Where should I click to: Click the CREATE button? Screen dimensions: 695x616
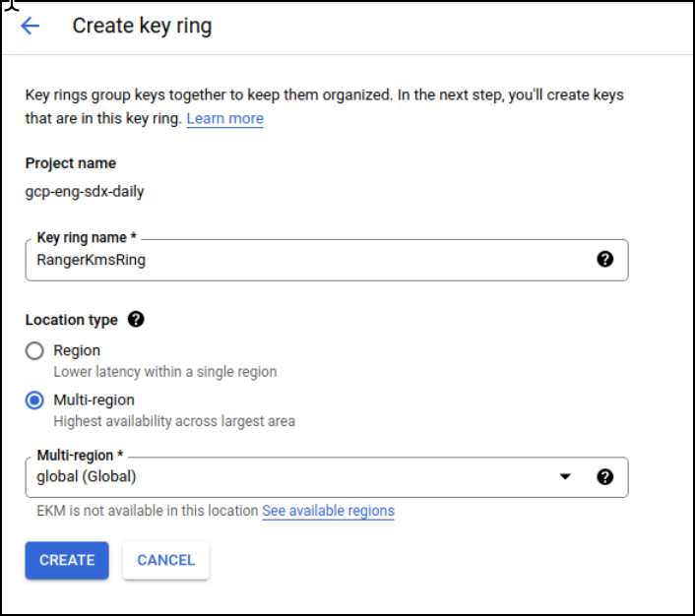tap(67, 561)
